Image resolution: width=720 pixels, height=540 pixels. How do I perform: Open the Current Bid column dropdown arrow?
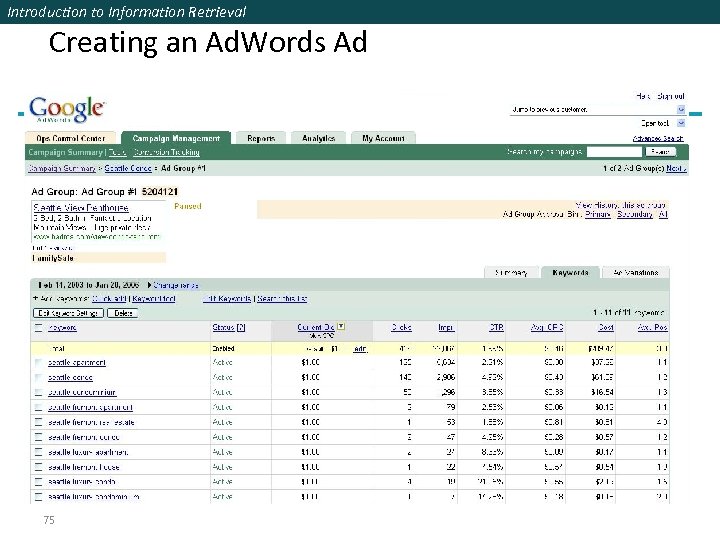coord(341,326)
